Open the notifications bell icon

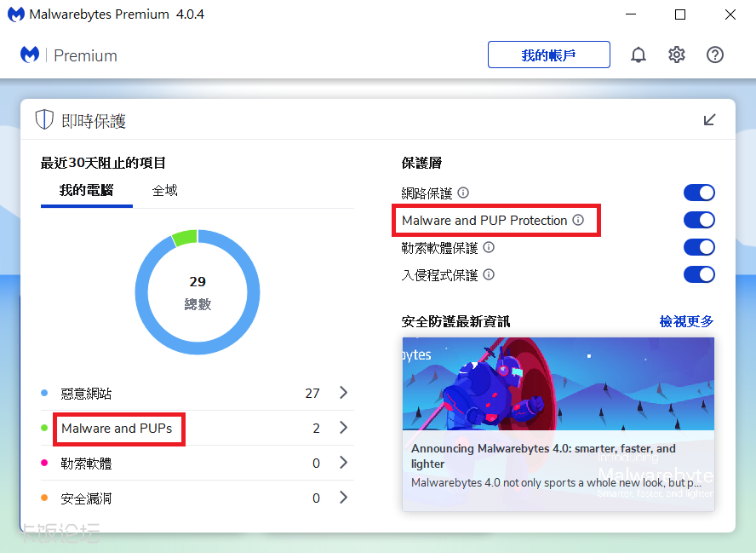pyautogui.click(x=639, y=55)
